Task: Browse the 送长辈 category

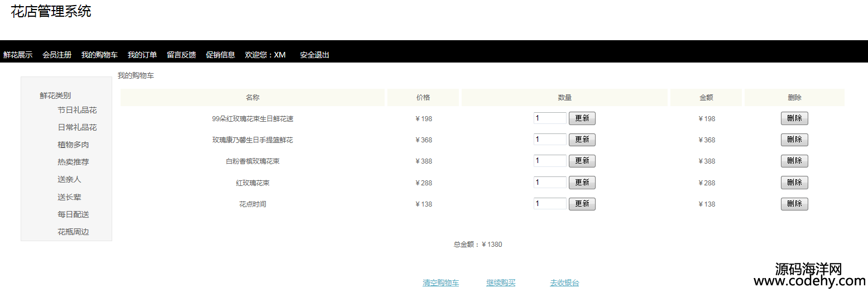Action: [x=69, y=197]
